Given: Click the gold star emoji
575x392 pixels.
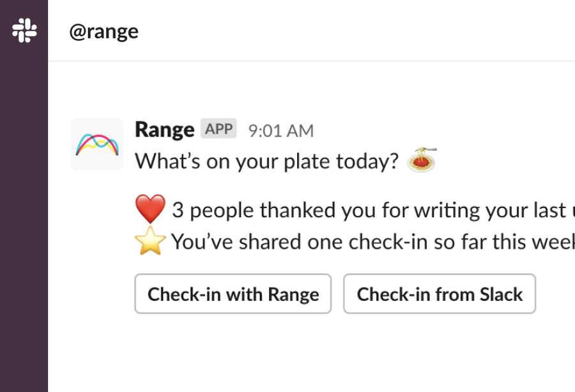Looking at the screenshot, I should tap(150, 241).
